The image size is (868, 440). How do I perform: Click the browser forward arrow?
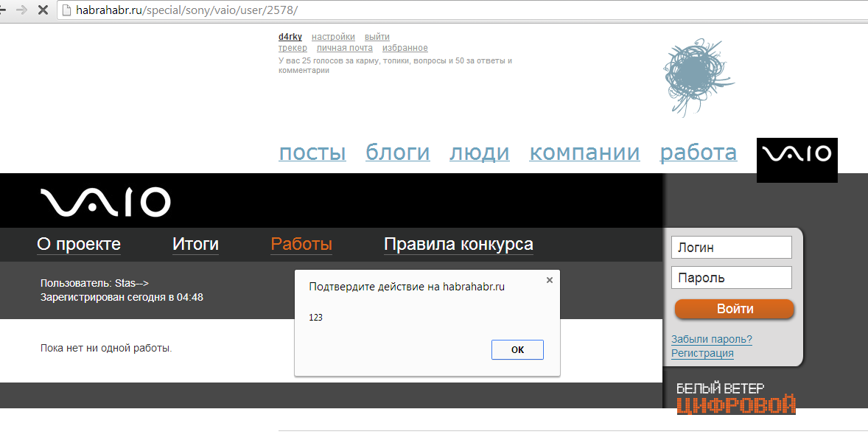(21, 10)
